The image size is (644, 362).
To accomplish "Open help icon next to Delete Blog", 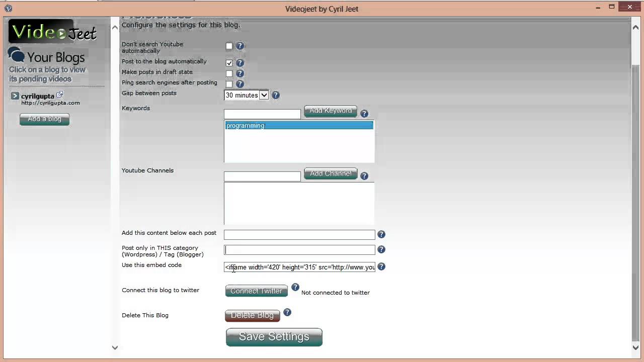I will point(287,312).
